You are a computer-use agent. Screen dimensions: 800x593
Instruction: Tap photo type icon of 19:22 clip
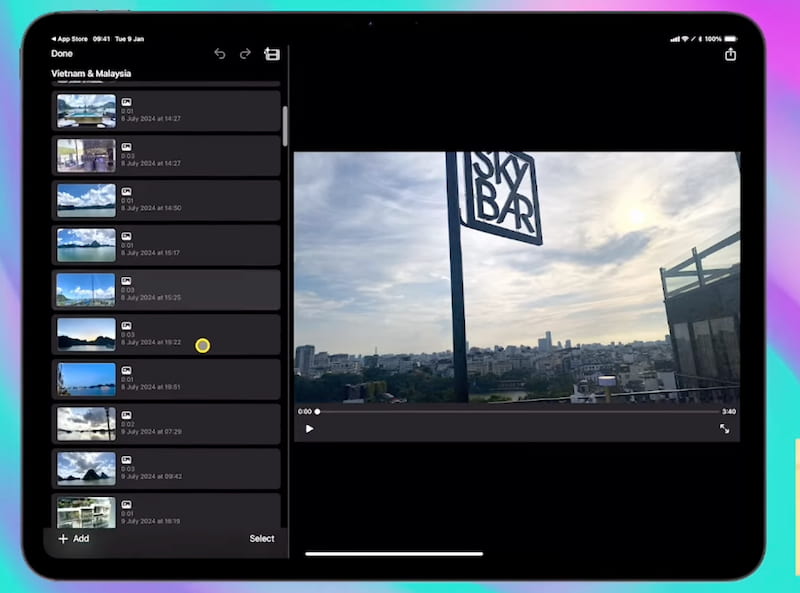[x=127, y=326]
